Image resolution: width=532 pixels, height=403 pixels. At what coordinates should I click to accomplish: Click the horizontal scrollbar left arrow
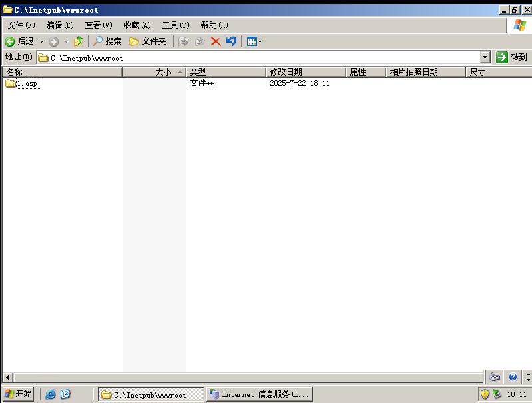point(8,377)
